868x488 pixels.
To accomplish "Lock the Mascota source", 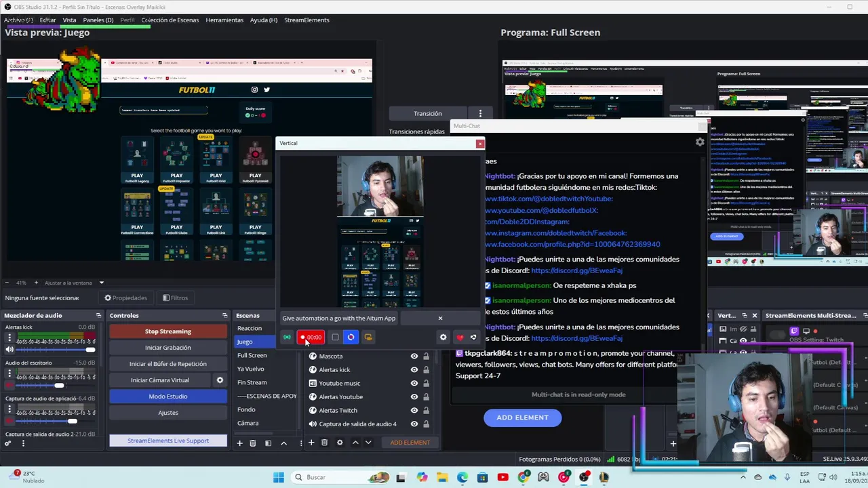I will [x=426, y=357].
